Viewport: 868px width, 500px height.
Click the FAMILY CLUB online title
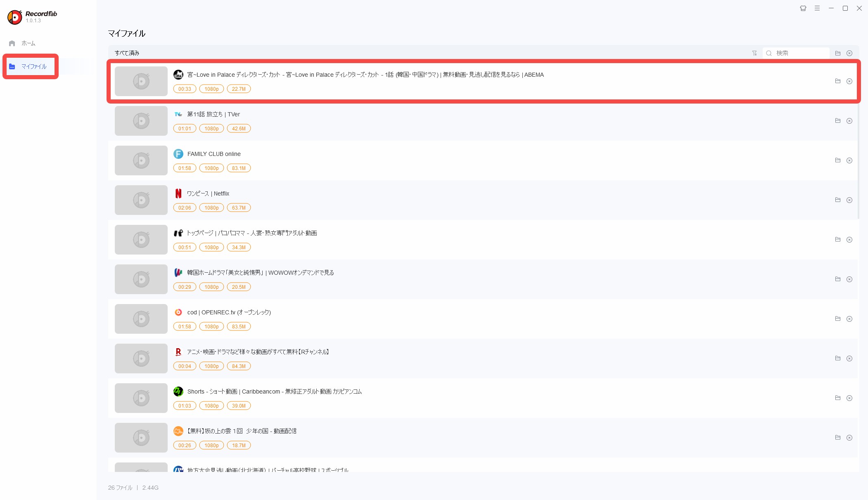214,154
